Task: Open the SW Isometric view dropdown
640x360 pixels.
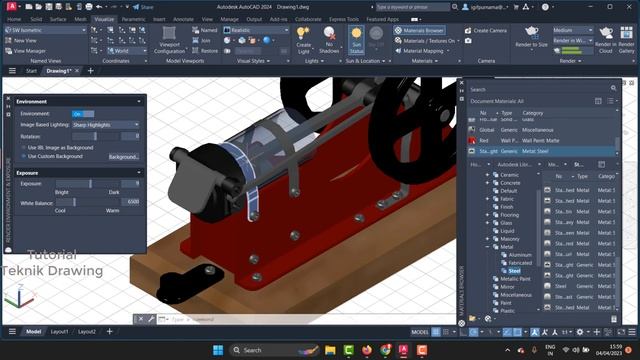Action: (46, 30)
